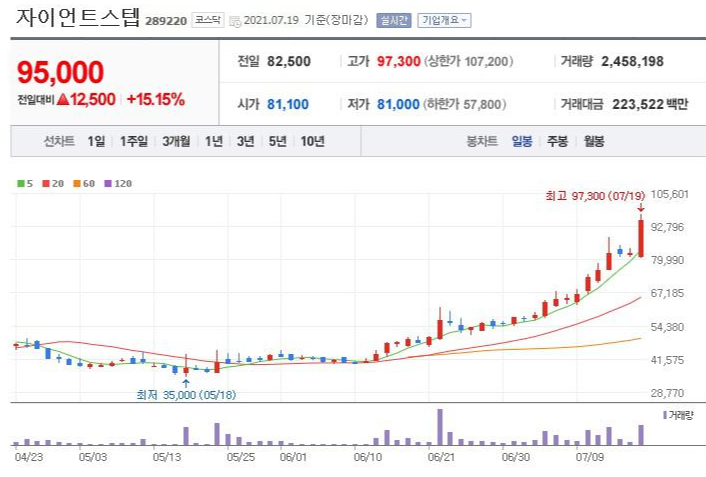The width and height of the screenshot is (706, 477).
Task: Click the calendar icon beside 2021.07.19
Action: (235, 21)
